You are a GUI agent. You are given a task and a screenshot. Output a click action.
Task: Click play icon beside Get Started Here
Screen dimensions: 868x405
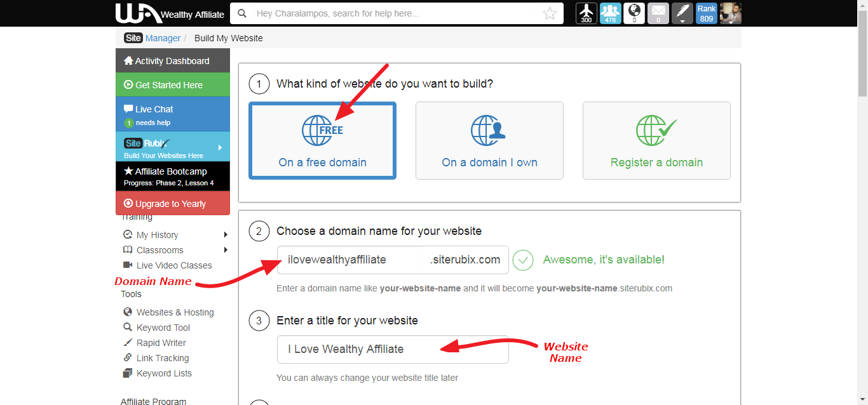(x=128, y=84)
